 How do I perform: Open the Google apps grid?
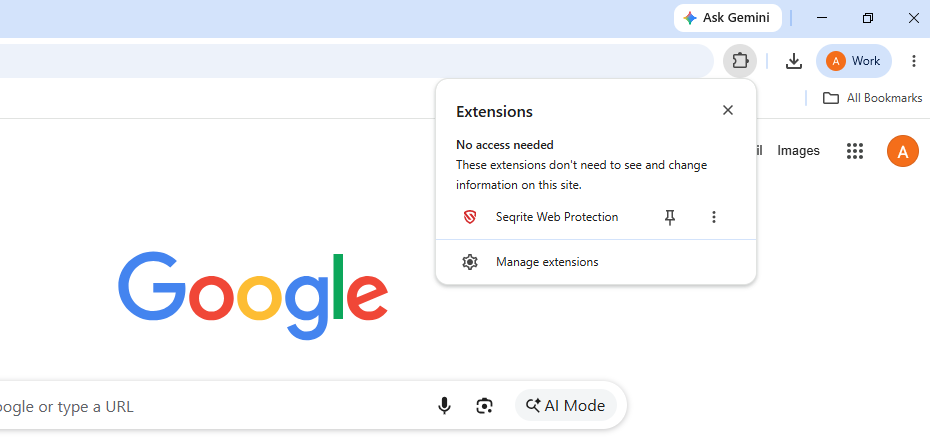point(855,151)
